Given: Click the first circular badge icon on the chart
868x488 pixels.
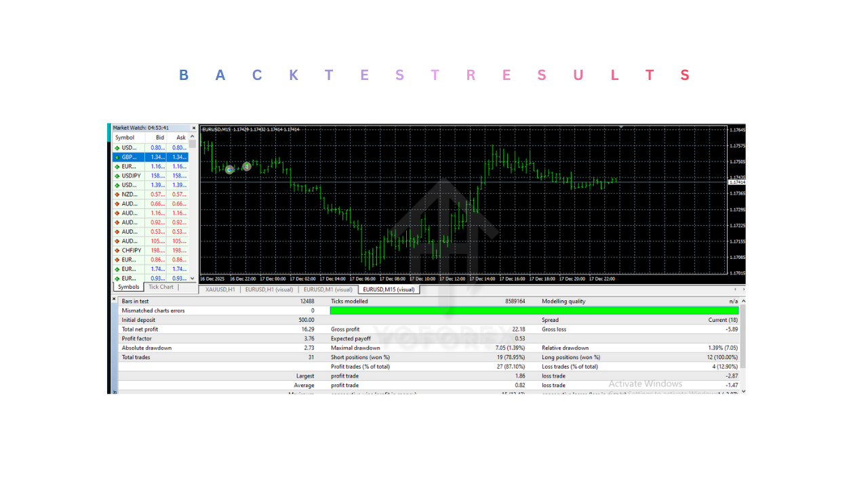Looking at the screenshot, I should (231, 168).
